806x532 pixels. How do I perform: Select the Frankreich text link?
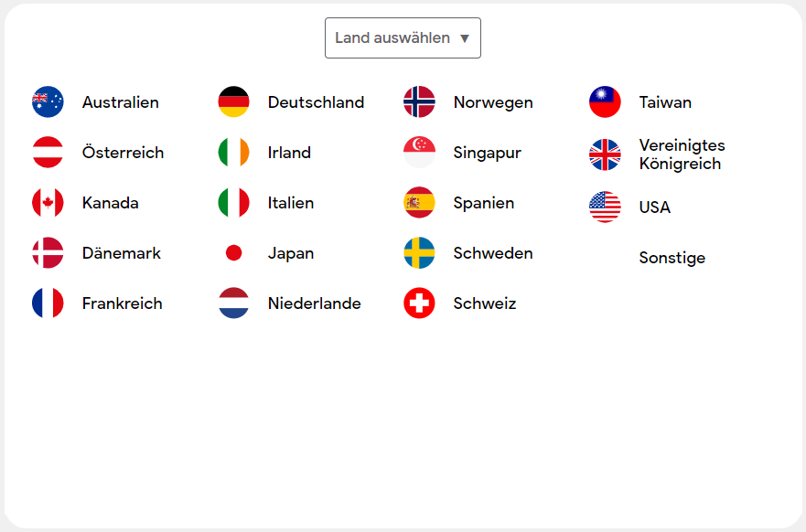[123, 303]
